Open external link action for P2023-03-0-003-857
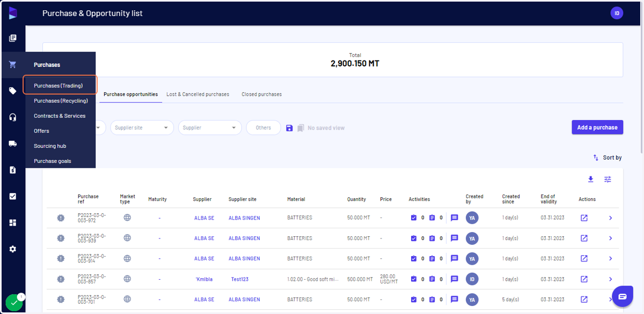 pos(584,279)
